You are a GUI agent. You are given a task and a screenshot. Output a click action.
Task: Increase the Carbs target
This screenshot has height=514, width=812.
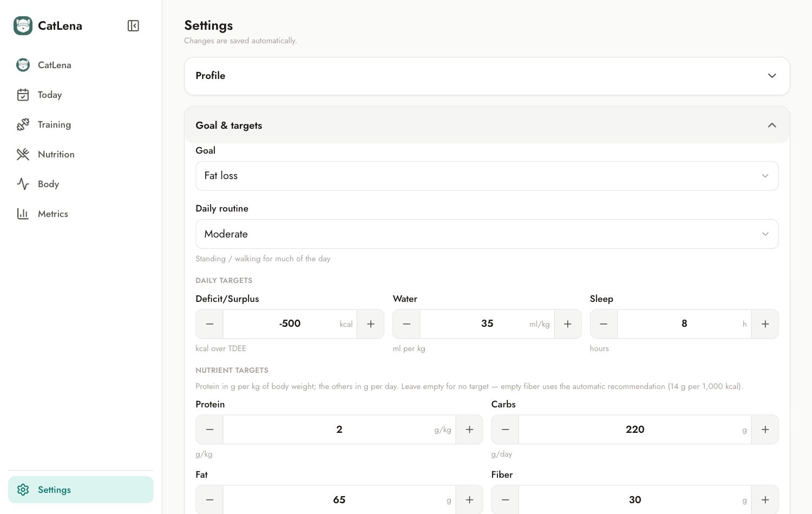pyautogui.click(x=765, y=430)
